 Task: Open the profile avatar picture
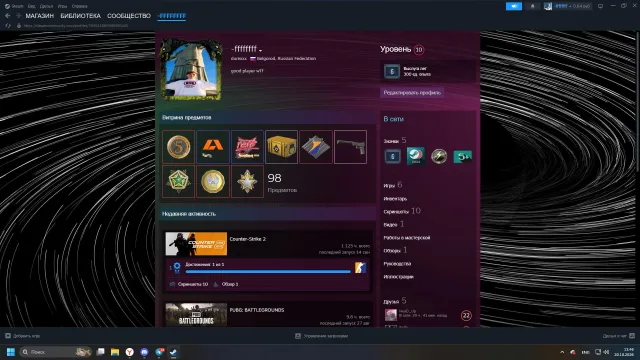191,70
